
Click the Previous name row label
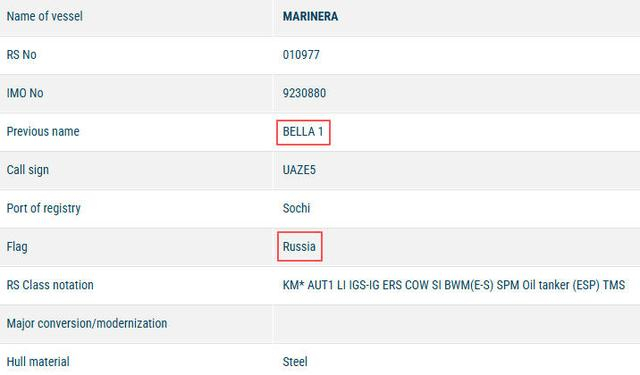pyautogui.click(x=43, y=131)
